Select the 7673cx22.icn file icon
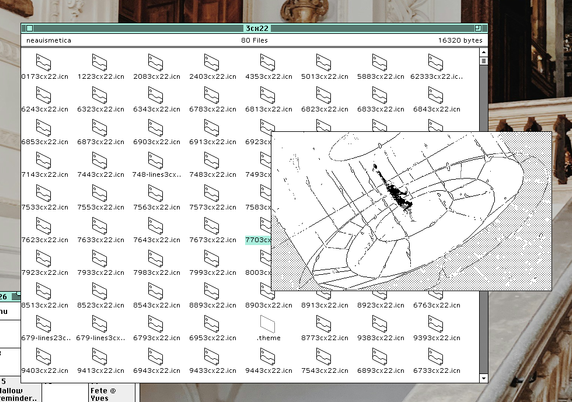 (x=211, y=226)
